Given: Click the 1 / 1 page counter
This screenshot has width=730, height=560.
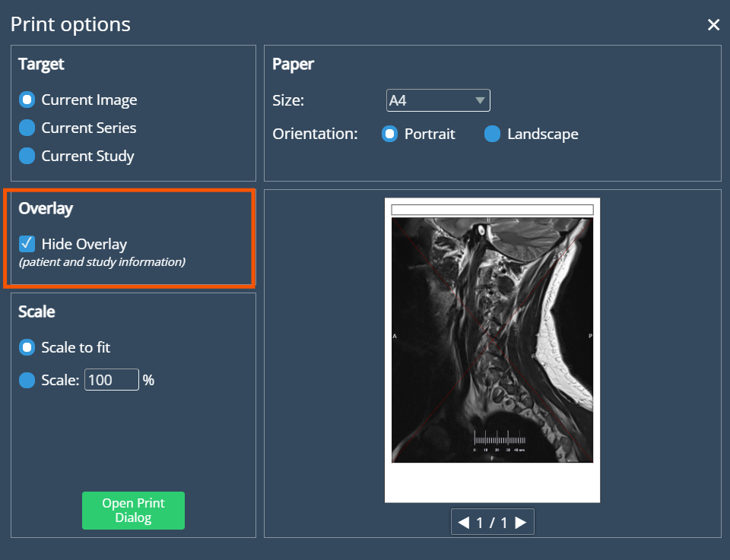Looking at the screenshot, I should click(x=492, y=523).
